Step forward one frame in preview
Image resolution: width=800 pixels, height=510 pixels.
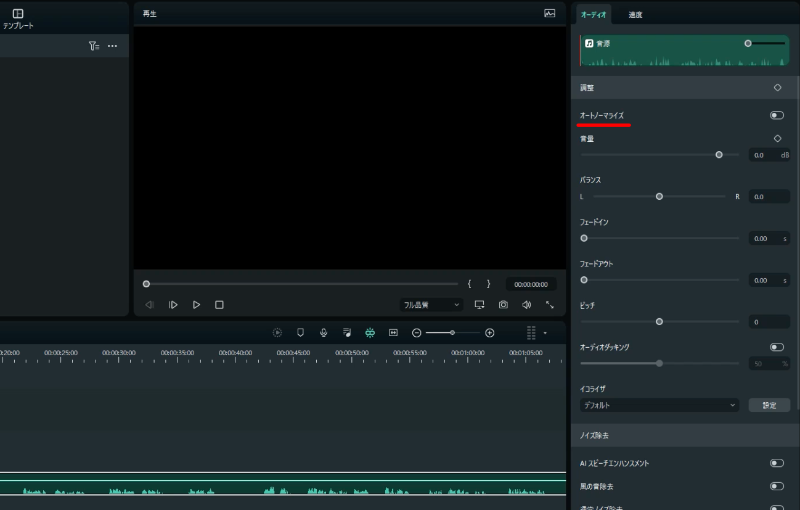pyautogui.click(x=173, y=305)
